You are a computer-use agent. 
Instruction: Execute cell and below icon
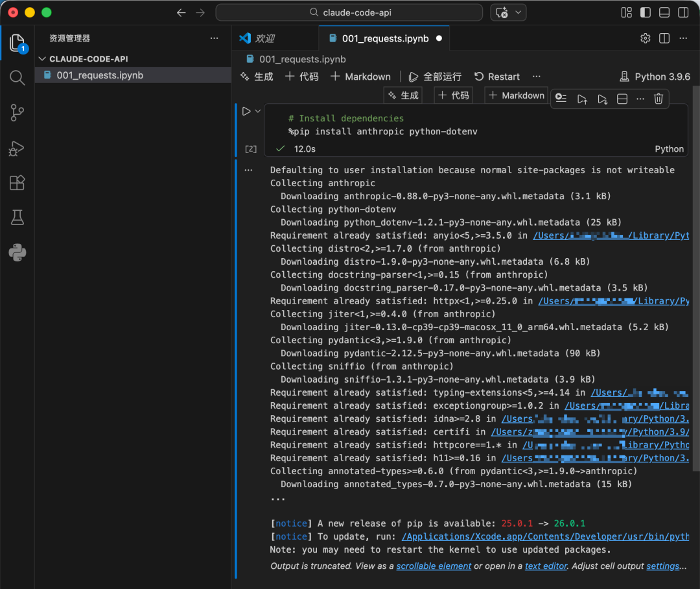click(x=602, y=99)
